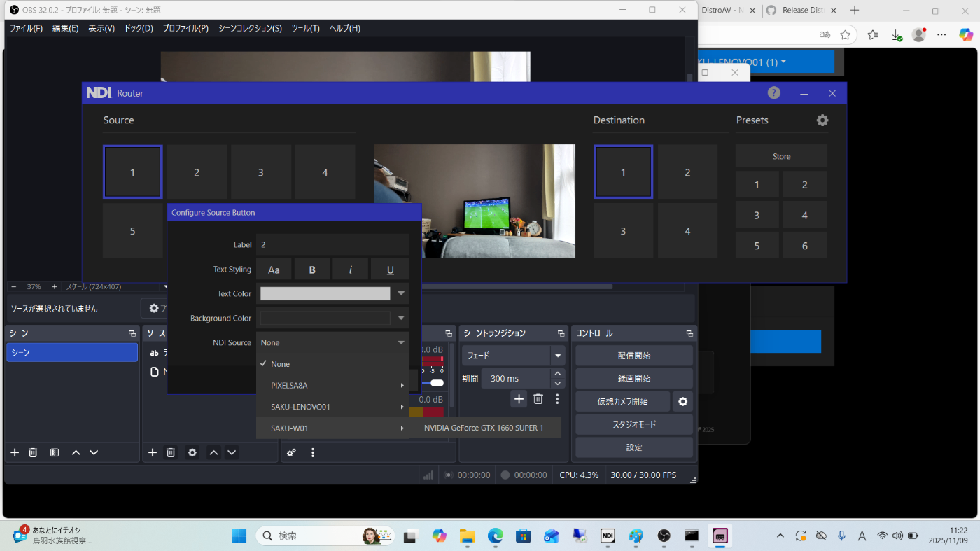The image size is (980, 551).
Task: Select the checked None NDI source
Action: (332, 364)
